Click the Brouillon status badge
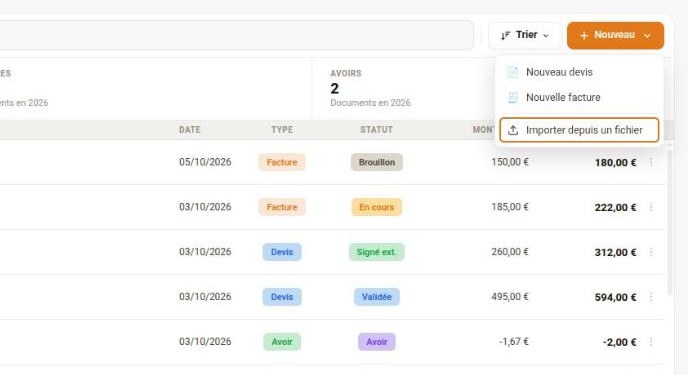Screen dimensions: 688x375 coord(376,162)
